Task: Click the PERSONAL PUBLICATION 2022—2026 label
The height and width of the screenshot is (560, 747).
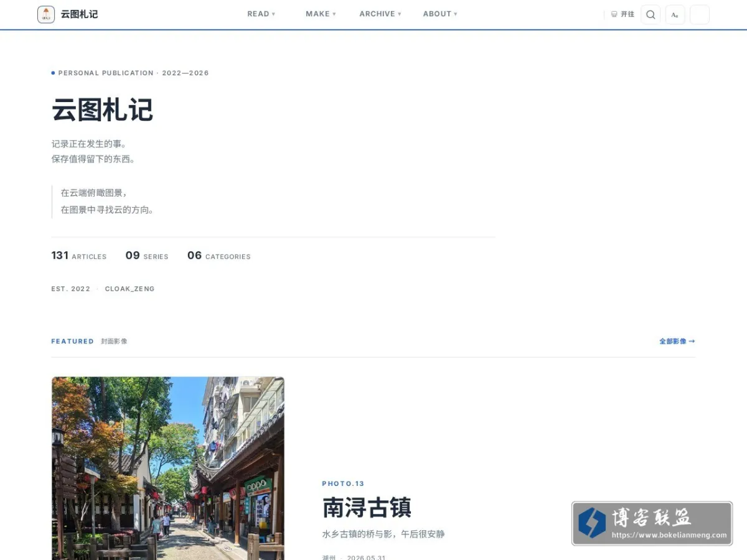Action: coord(130,73)
